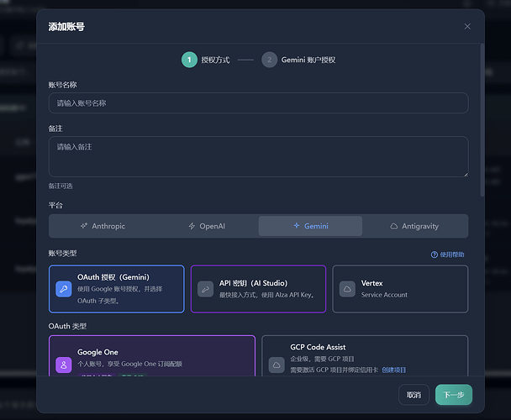The height and width of the screenshot is (420, 511).
Task: Click the blue key icon on OAuth card
Action: click(64, 289)
